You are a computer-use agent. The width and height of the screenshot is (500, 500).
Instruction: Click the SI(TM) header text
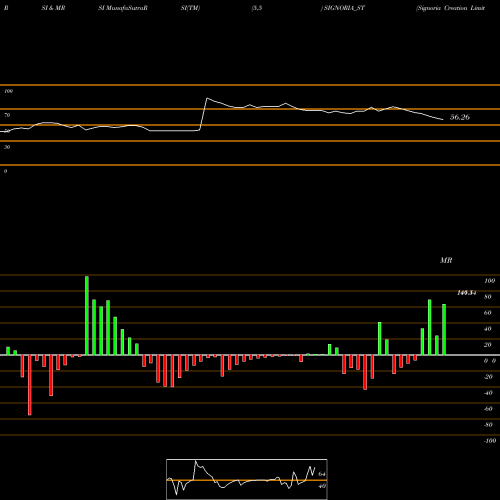pos(190,8)
